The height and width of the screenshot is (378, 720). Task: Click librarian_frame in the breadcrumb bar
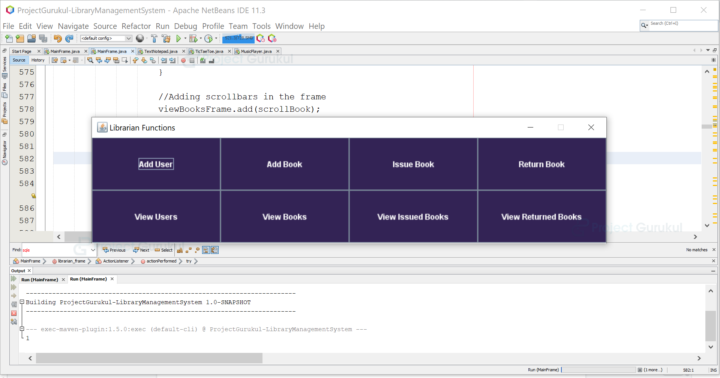pyautogui.click(x=69, y=261)
